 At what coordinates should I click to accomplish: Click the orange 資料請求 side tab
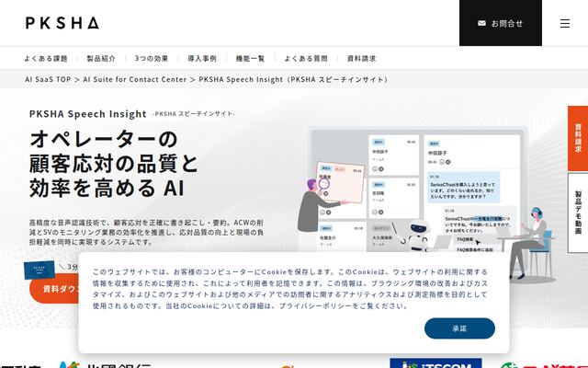[x=578, y=138]
